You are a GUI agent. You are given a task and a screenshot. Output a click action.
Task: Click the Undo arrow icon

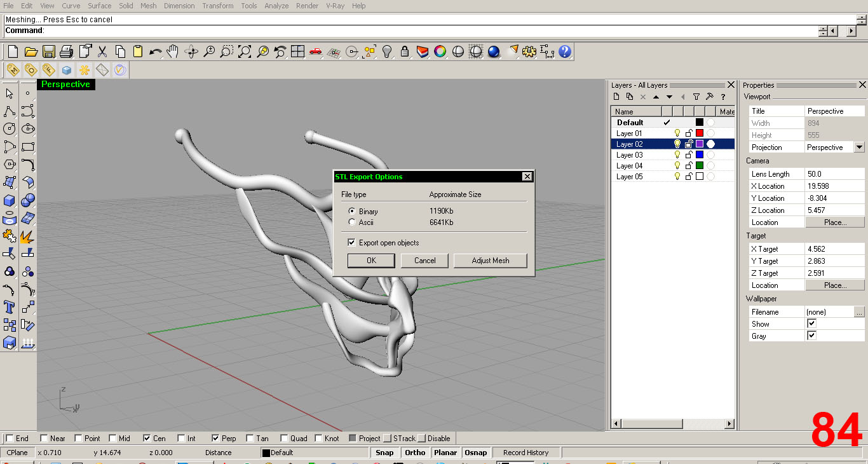click(x=155, y=52)
